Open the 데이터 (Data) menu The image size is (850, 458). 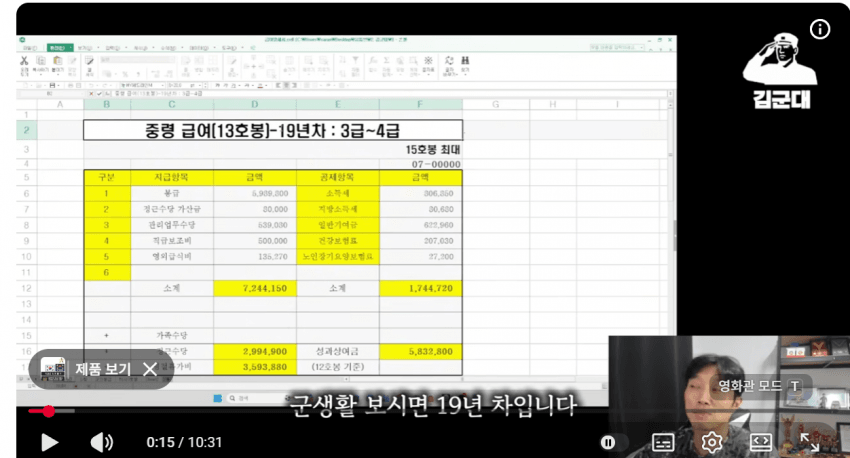tap(199, 48)
